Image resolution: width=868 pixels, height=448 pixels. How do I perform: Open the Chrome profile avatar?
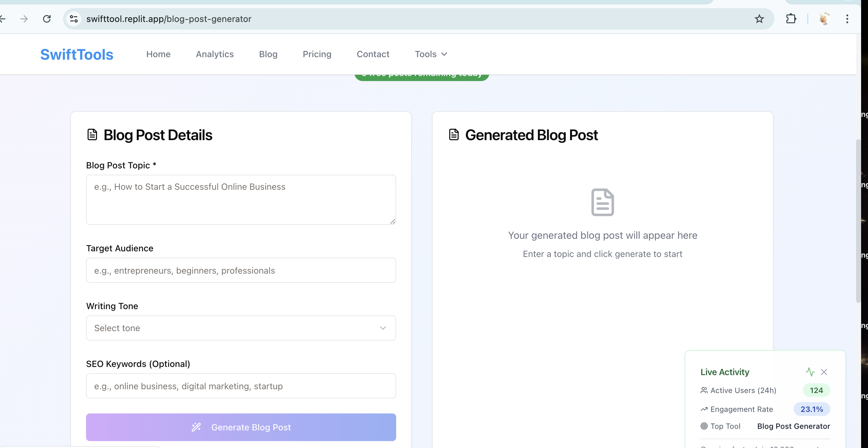point(824,19)
